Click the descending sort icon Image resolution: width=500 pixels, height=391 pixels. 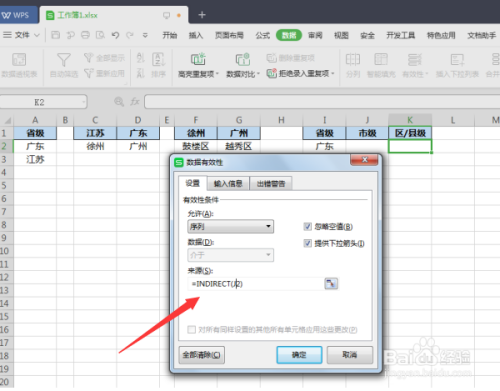140,73
